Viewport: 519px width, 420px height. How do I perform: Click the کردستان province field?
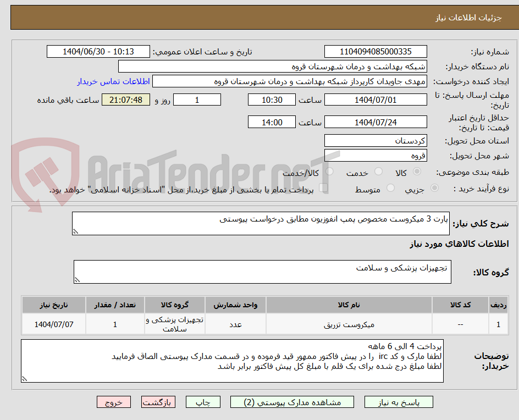point(376,140)
